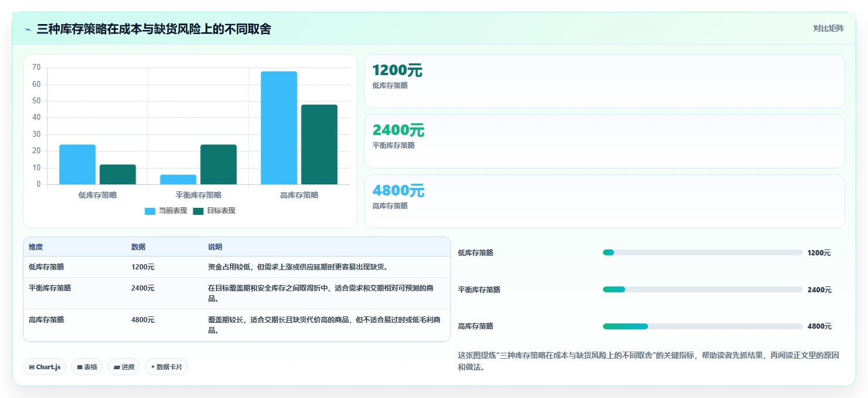Click the 低库存策略 label in progress list
Viewport: 868px width, 398px height.
tap(476, 253)
